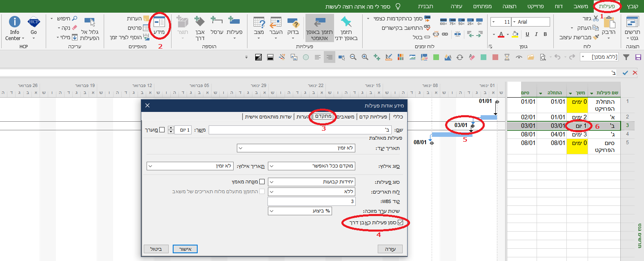Click the Details (פרטים) ribbon icon
The height and width of the screenshot is (261, 644).
tap(146, 28)
